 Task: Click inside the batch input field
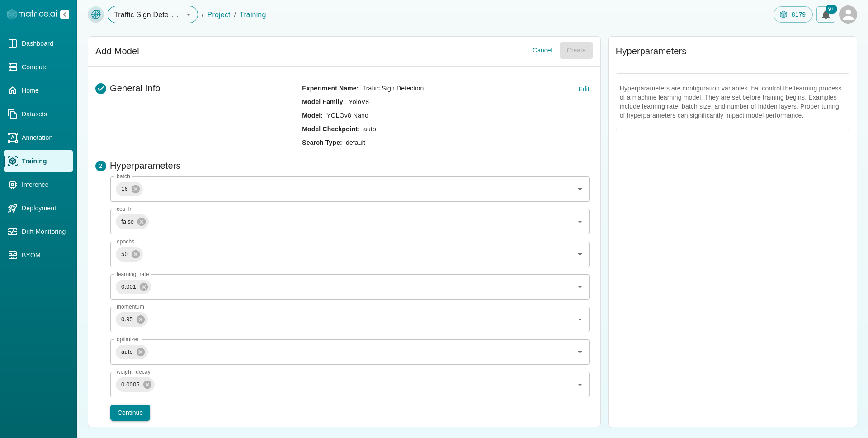click(x=350, y=189)
